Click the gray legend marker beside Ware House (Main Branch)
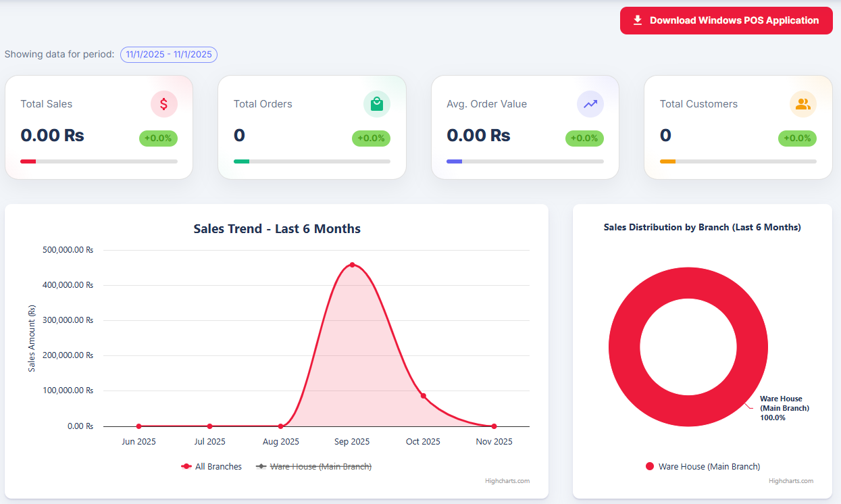The width and height of the screenshot is (841, 504). [x=259, y=466]
